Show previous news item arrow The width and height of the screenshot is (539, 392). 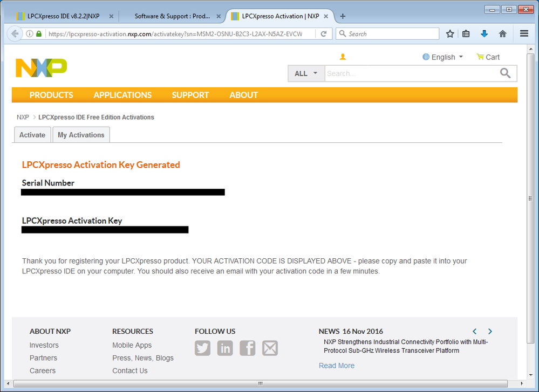click(x=475, y=331)
